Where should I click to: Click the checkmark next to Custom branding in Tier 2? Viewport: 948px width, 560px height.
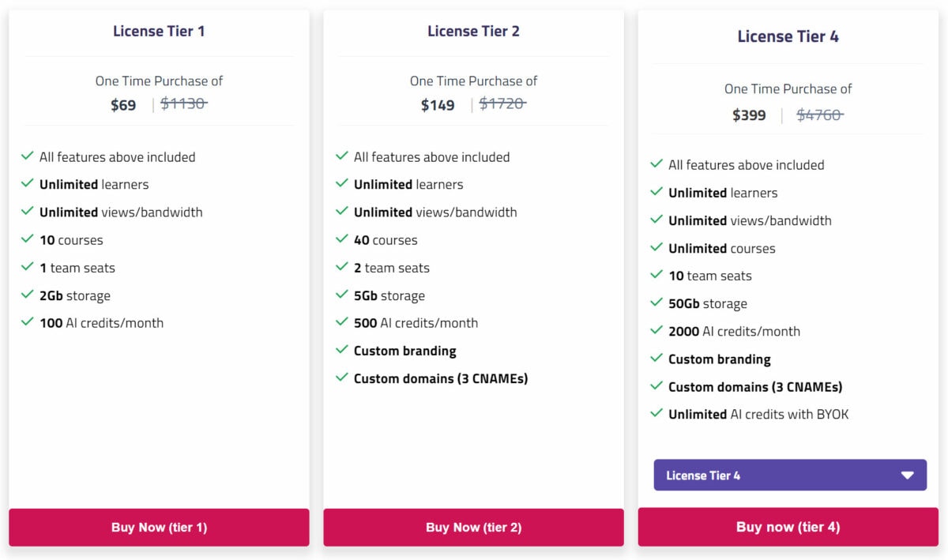(x=341, y=350)
